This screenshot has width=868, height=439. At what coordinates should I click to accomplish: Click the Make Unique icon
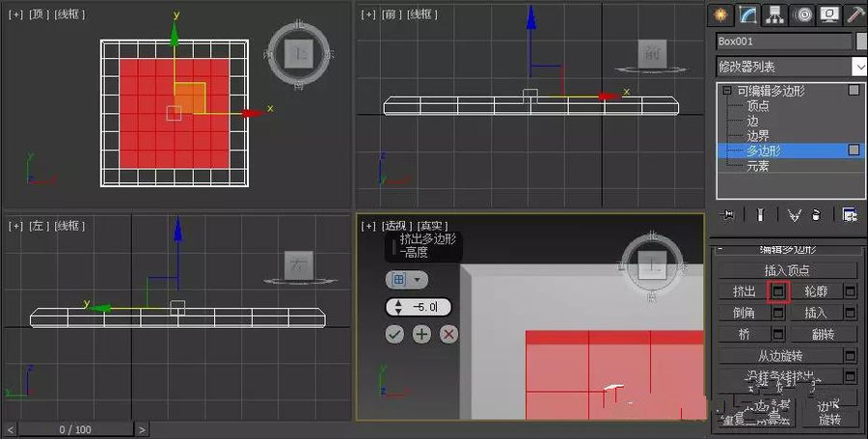point(795,215)
